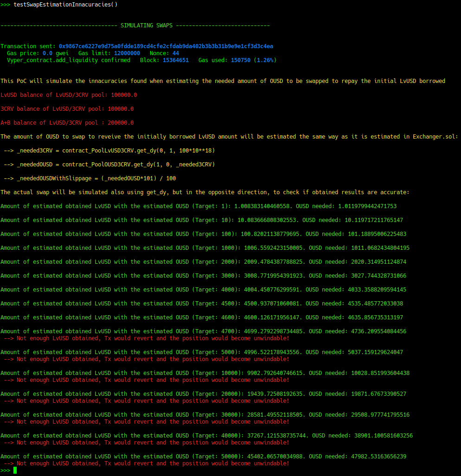
Task: Click the testSwapEstimationInnacuracies() command text
Action: 65,5
